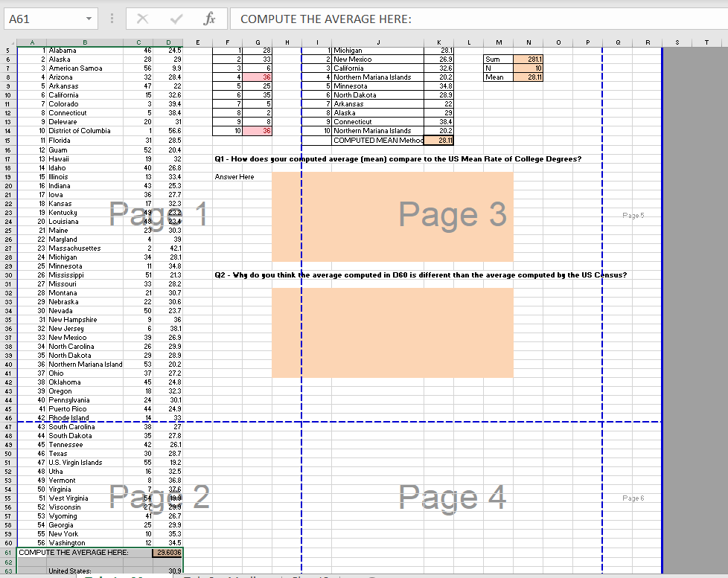The height and width of the screenshot is (578, 728).
Task: Select row 46 header
Action: [x=8, y=418]
